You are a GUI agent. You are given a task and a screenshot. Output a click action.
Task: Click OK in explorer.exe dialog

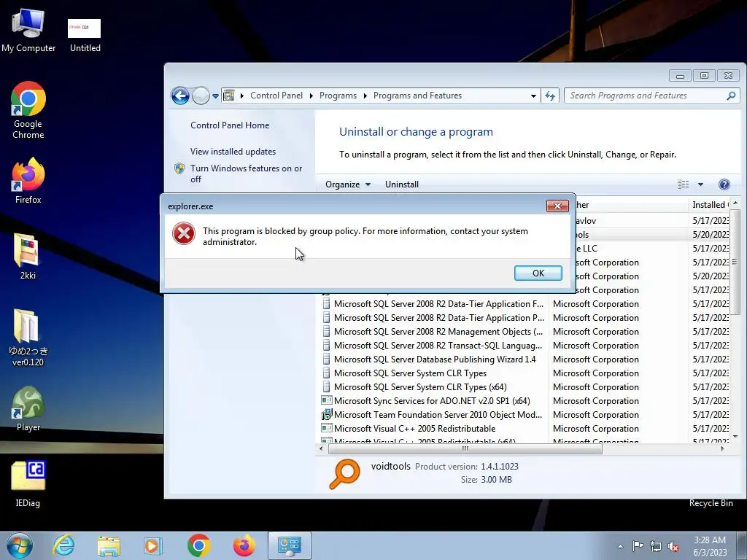538,273
